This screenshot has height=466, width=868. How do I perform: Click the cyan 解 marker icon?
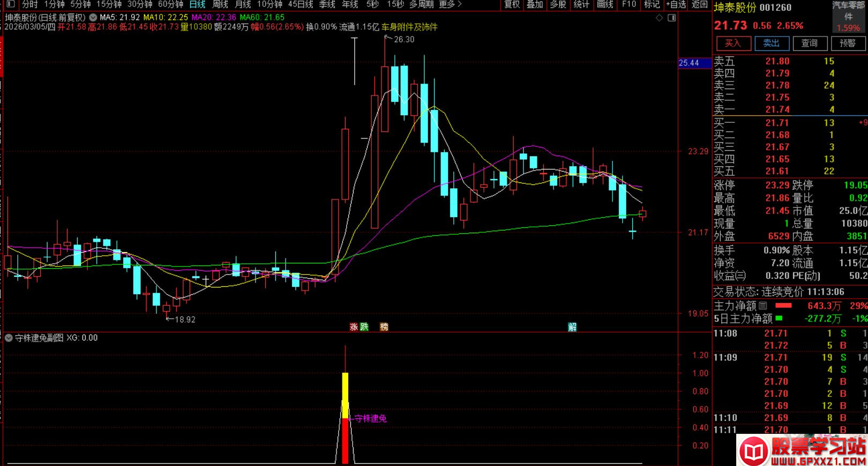tap(572, 327)
